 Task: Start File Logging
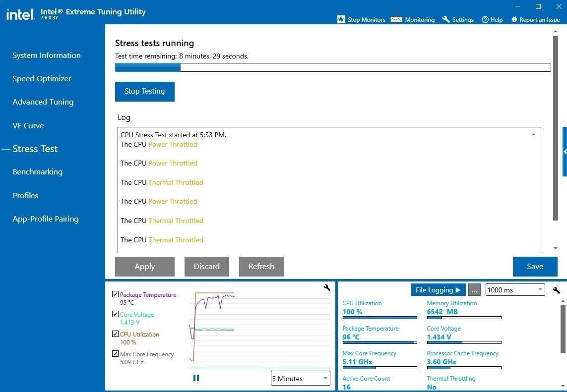(438, 290)
